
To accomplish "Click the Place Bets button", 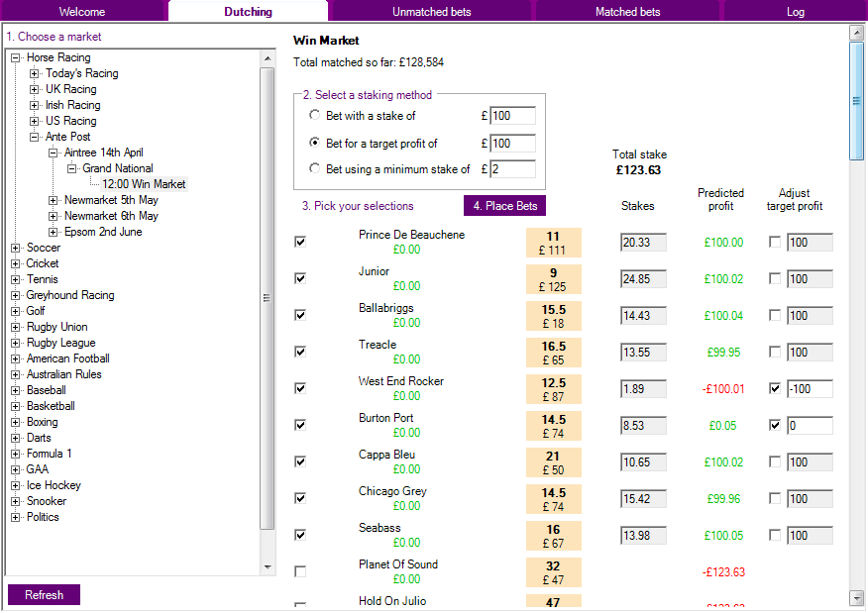I will pos(504,206).
